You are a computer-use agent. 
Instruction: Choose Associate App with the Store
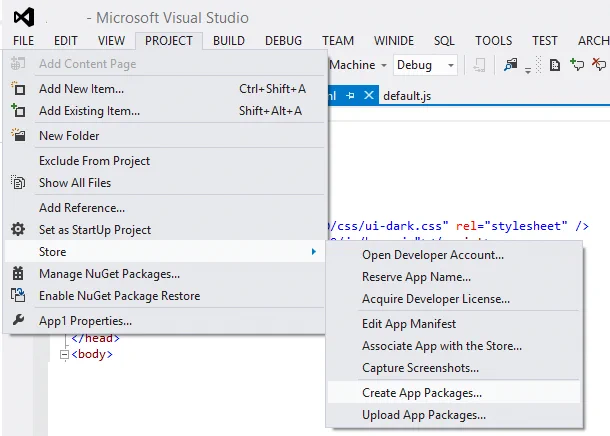[454, 346]
